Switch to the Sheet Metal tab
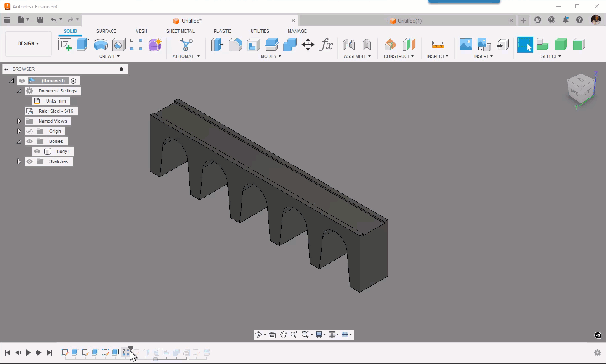This screenshot has width=606, height=364. [x=181, y=31]
